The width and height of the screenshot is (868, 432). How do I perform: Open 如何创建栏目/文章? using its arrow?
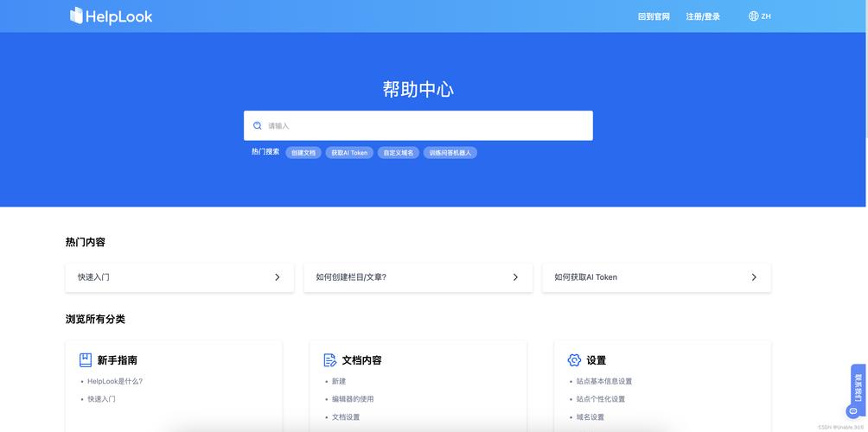click(x=515, y=277)
